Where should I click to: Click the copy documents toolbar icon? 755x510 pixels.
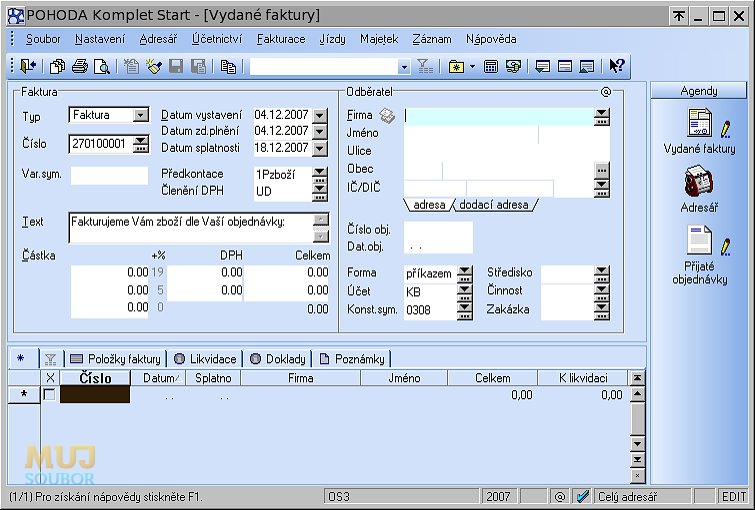[x=57, y=66]
